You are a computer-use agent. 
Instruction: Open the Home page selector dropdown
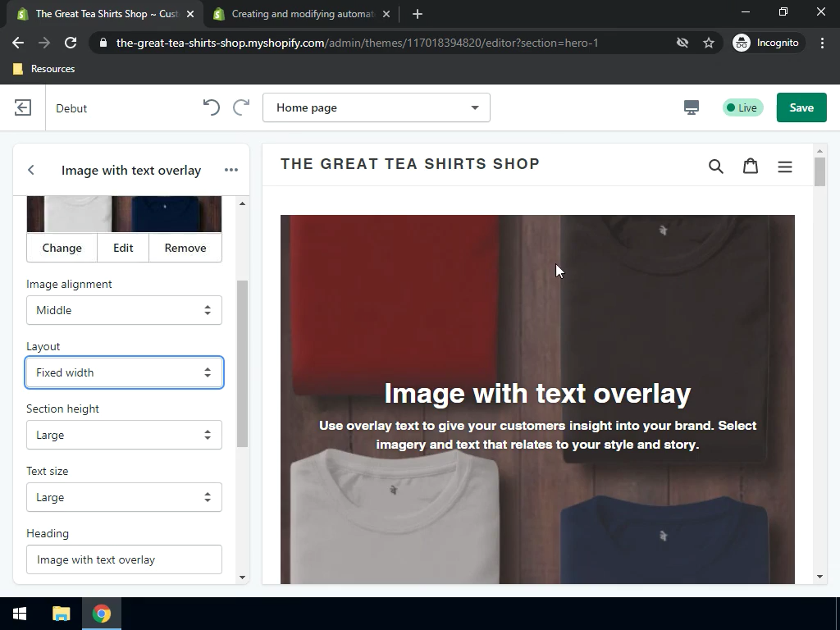click(x=377, y=107)
